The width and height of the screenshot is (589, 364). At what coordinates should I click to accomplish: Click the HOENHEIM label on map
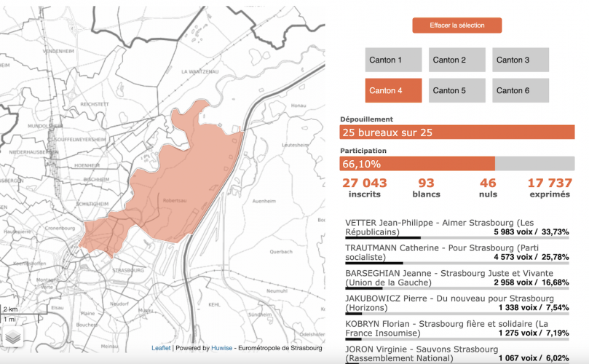pyautogui.click(x=87, y=165)
